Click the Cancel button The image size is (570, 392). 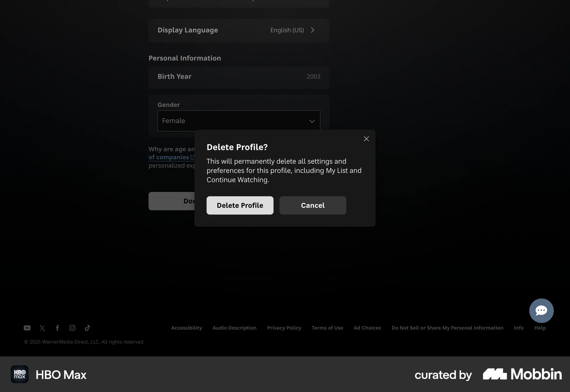point(313,205)
